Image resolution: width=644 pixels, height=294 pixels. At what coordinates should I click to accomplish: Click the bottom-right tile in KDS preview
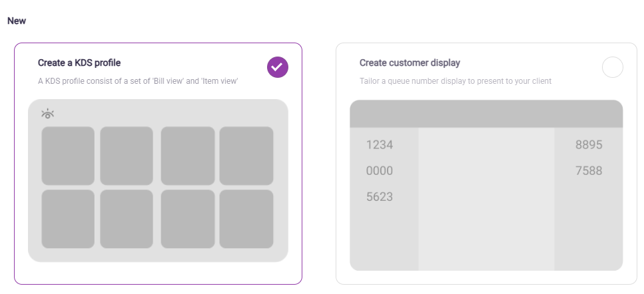(x=246, y=220)
